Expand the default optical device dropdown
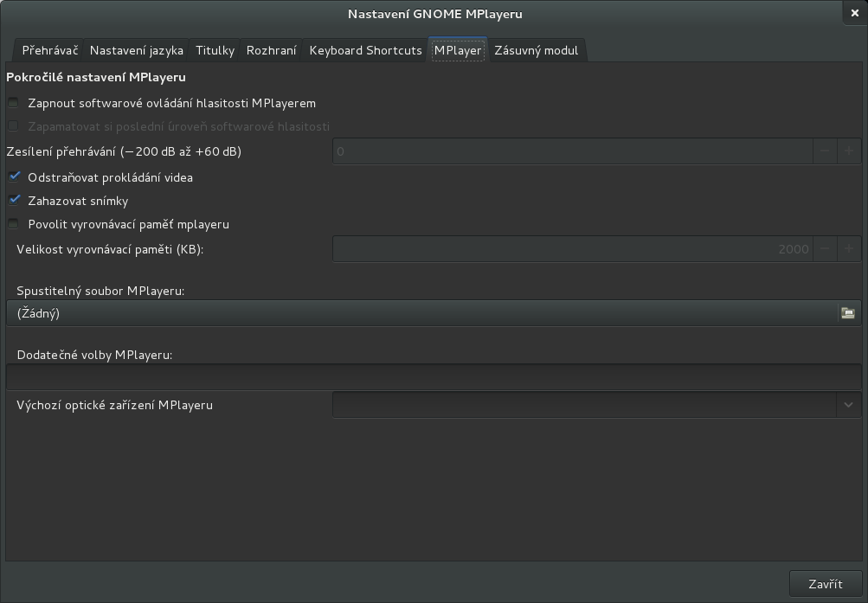The height and width of the screenshot is (603, 868). 848,405
